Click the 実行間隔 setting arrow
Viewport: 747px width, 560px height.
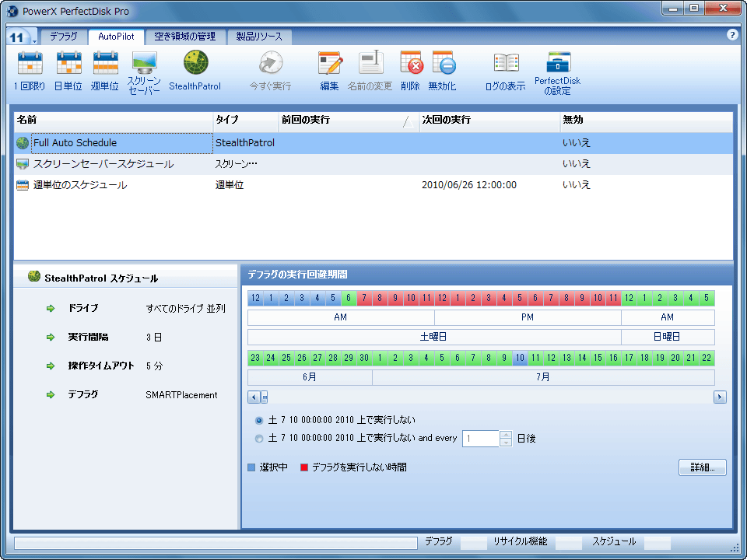pos(51,337)
